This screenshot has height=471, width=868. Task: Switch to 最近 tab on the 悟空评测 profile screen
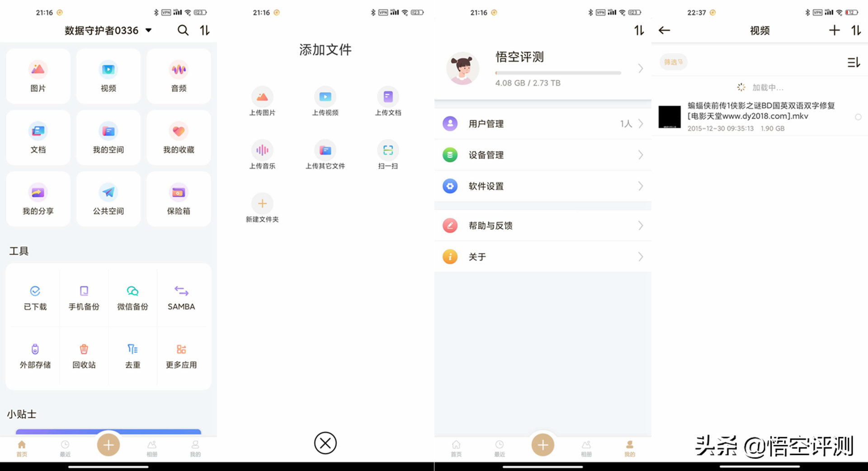click(x=500, y=448)
